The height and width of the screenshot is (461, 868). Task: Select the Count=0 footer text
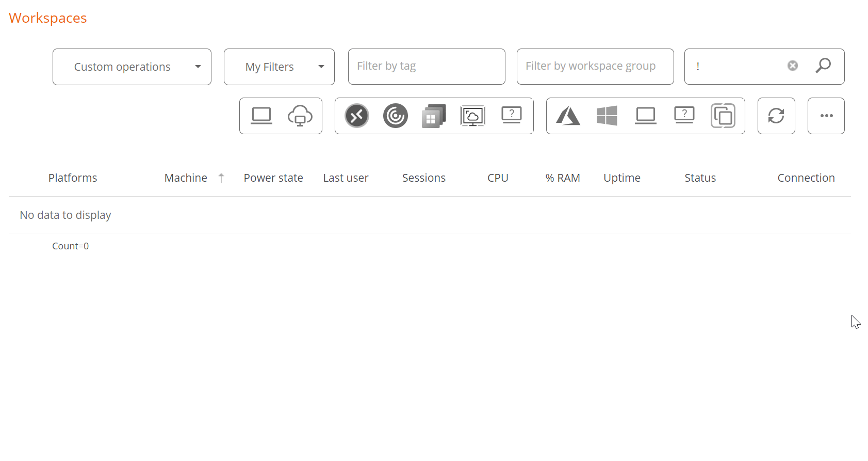[70, 246]
